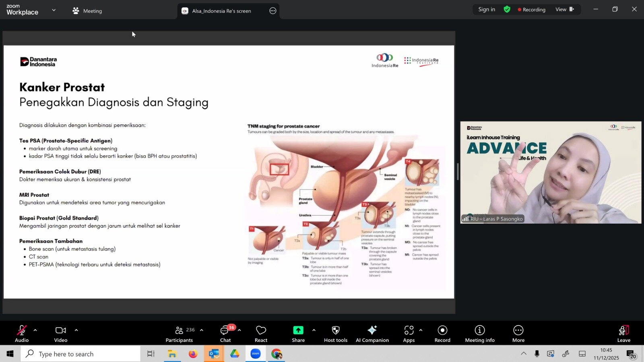Select Alsa_Indonesia Re's screen tab
Image resolution: width=644 pixels, height=362 pixels.
tap(221, 11)
